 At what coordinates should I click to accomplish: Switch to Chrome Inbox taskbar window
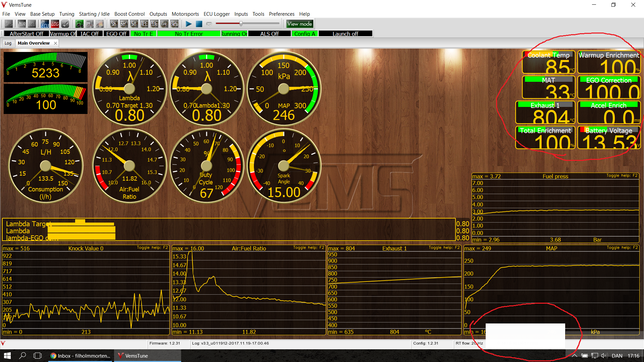[80, 356]
